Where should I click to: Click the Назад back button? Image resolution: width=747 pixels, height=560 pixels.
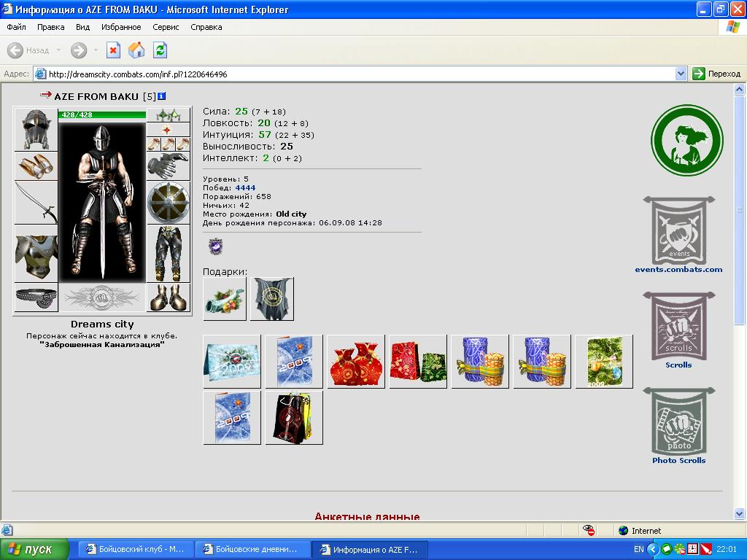click(28, 50)
